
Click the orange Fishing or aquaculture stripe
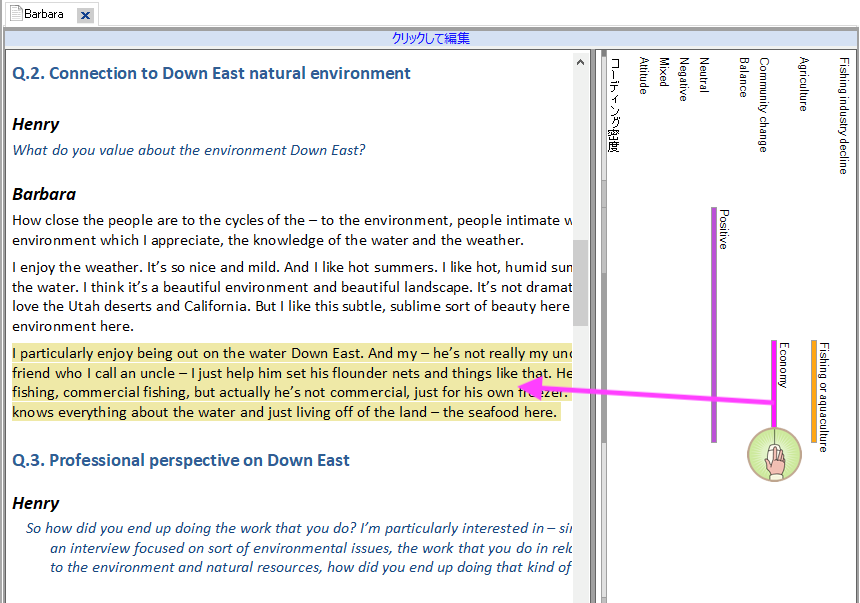point(814,390)
